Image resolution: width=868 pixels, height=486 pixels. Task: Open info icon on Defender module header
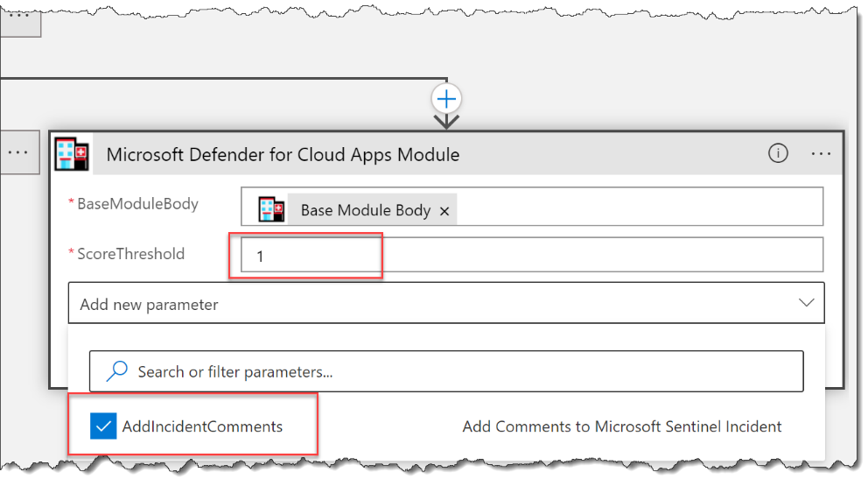pos(778,153)
